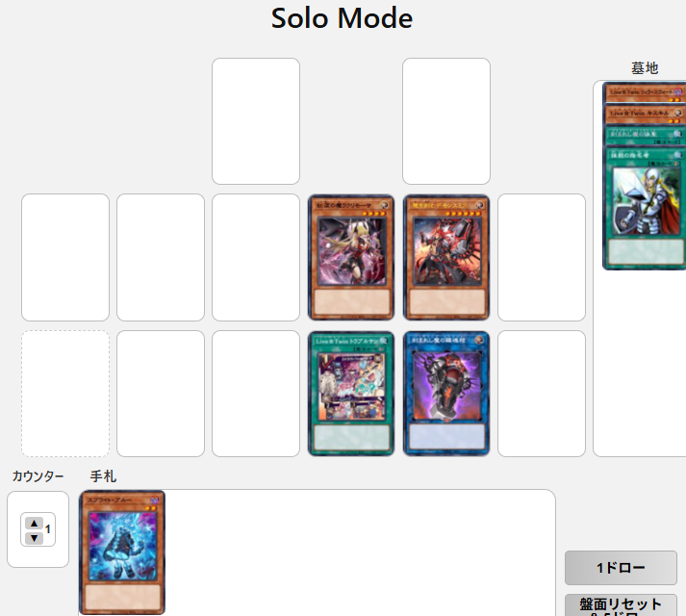Select the blue coffin trap card
The height and width of the screenshot is (616, 686).
(446, 394)
